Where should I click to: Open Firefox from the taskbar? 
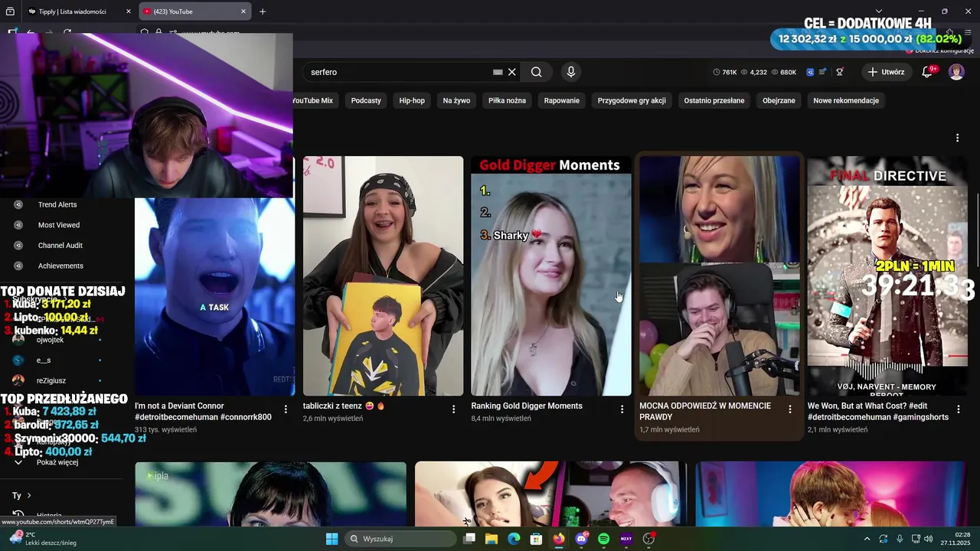pos(559,539)
